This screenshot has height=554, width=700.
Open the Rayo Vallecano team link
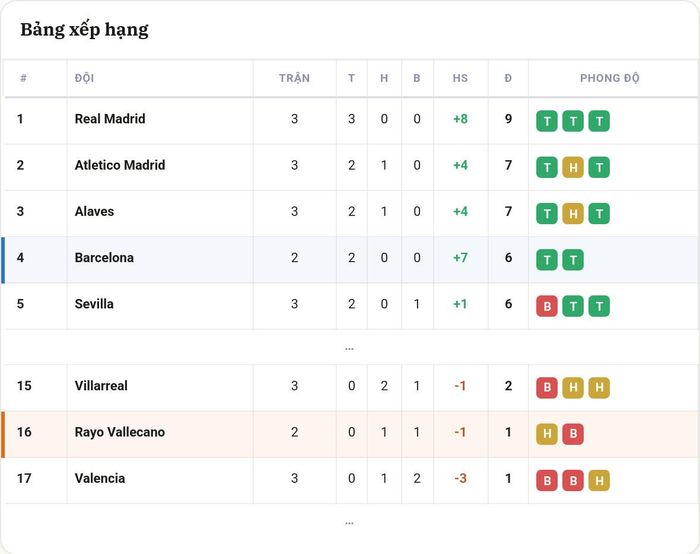click(120, 432)
